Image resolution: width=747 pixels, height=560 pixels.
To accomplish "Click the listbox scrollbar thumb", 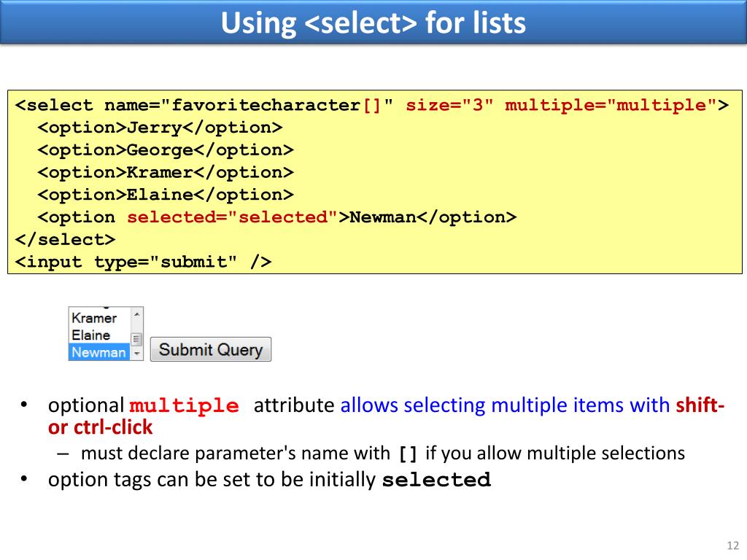I will click(136, 339).
